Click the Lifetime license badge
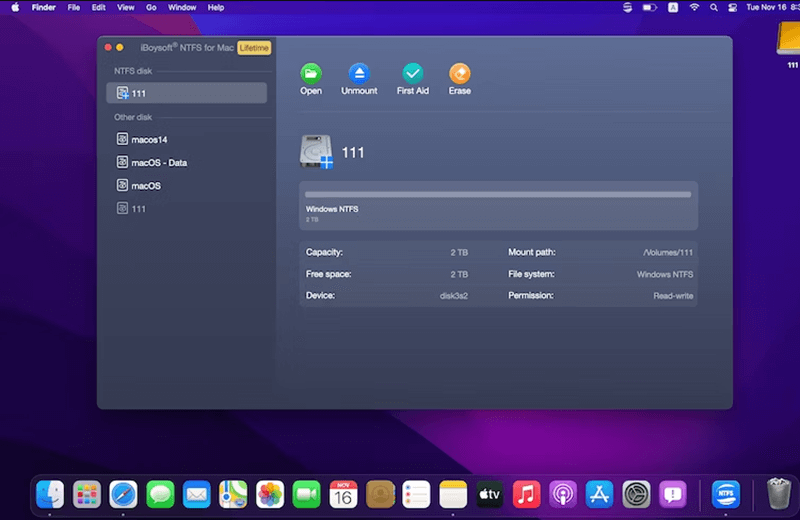Screen dimensions: 800x520 tap(254, 47)
